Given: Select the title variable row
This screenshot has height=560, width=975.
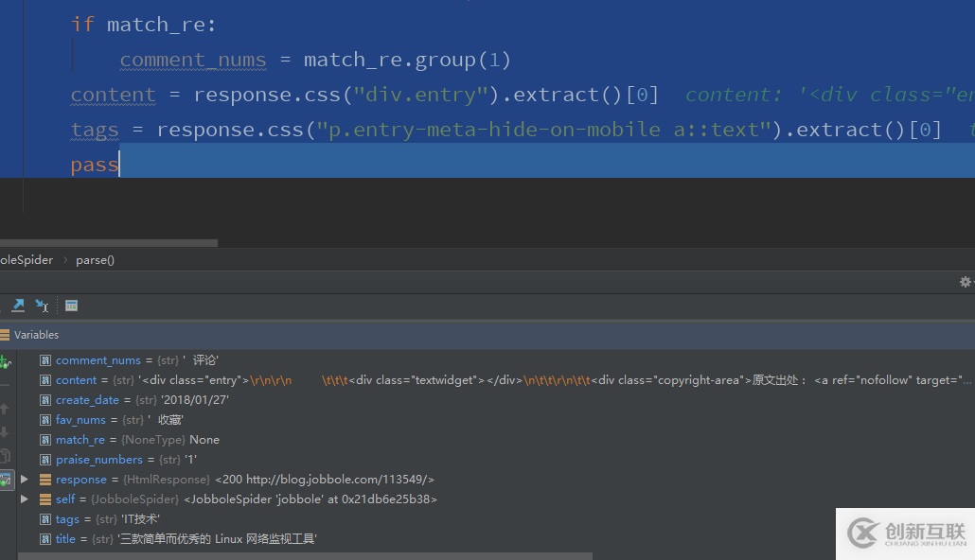Looking at the screenshot, I should 65,539.
